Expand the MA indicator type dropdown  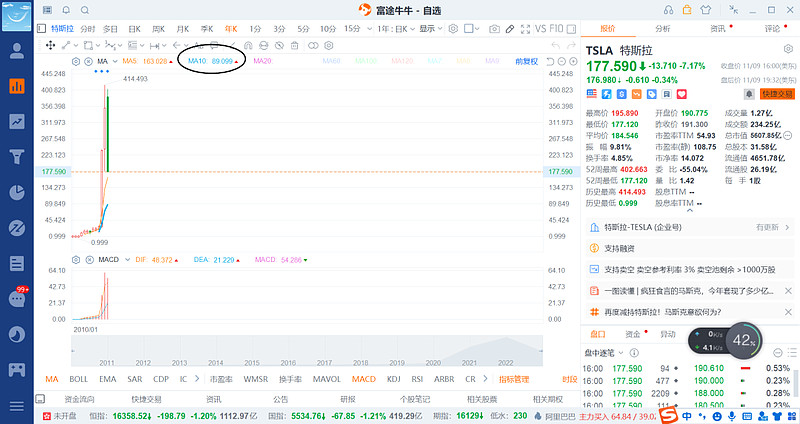tap(115, 61)
